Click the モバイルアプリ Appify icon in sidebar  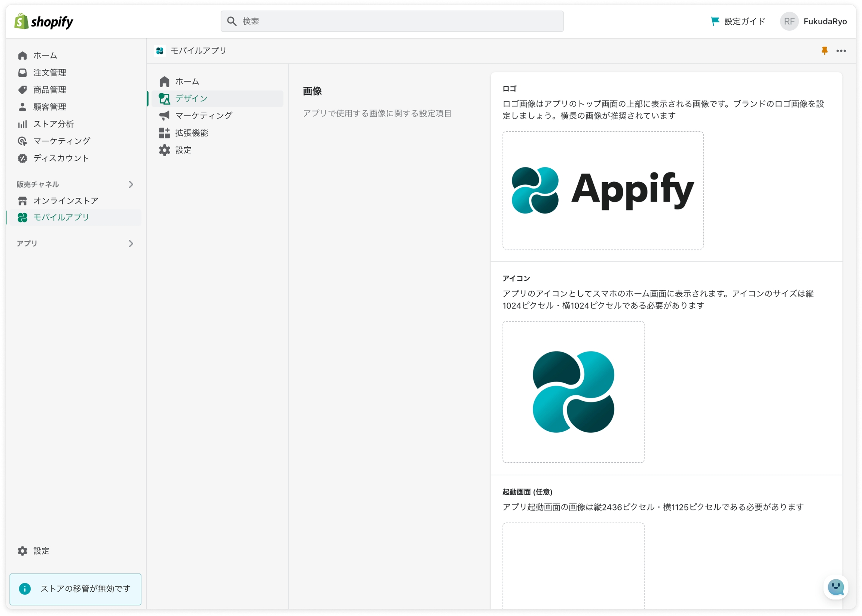point(22,217)
